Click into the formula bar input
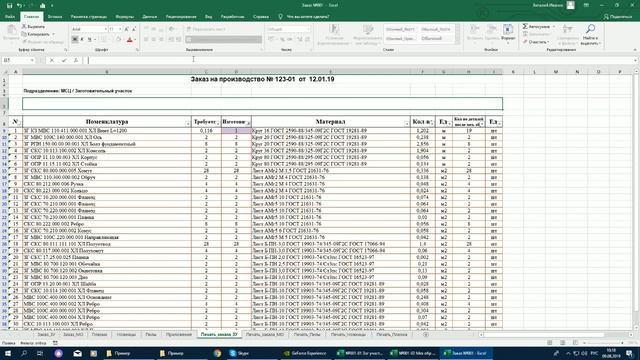The image size is (640, 360). 359,60
